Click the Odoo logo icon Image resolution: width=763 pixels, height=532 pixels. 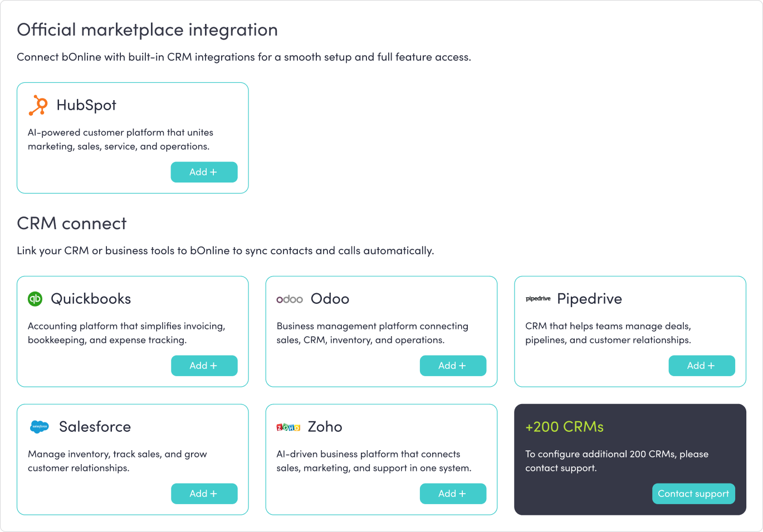290,299
